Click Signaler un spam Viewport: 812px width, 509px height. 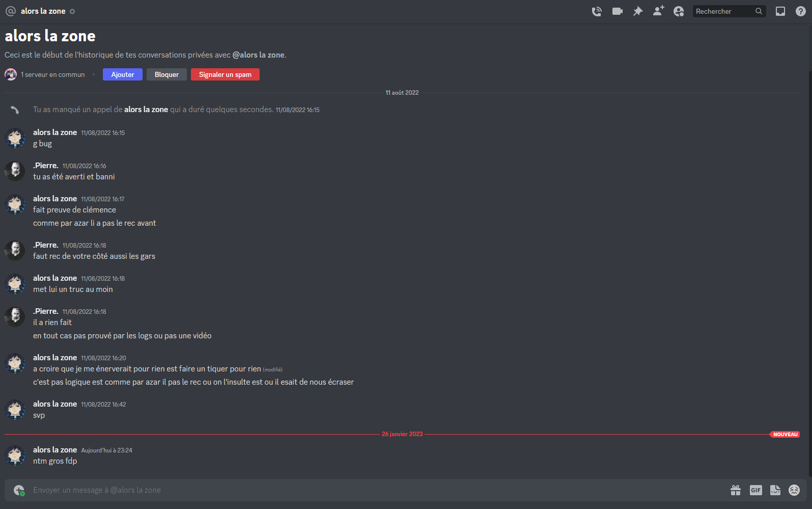tap(225, 74)
